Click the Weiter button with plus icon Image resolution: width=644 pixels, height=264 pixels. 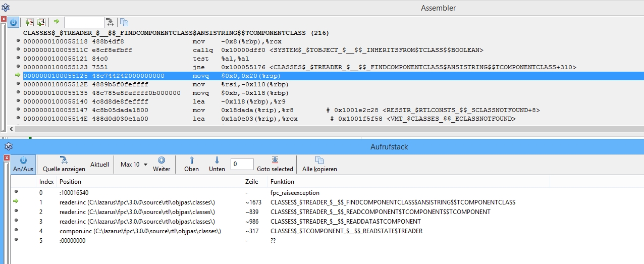pyautogui.click(x=162, y=164)
